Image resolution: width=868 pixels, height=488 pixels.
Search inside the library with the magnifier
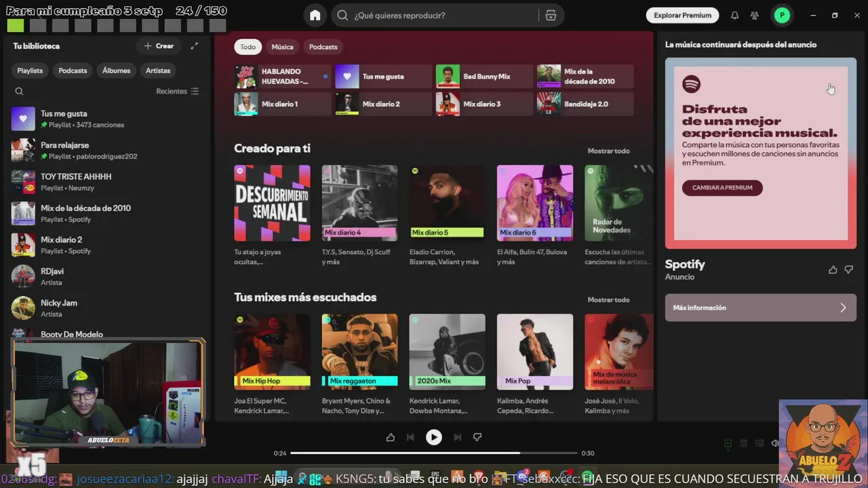(x=19, y=91)
